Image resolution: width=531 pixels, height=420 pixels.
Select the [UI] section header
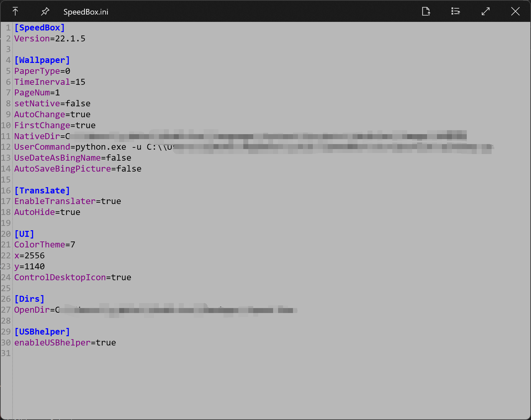pos(24,234)
